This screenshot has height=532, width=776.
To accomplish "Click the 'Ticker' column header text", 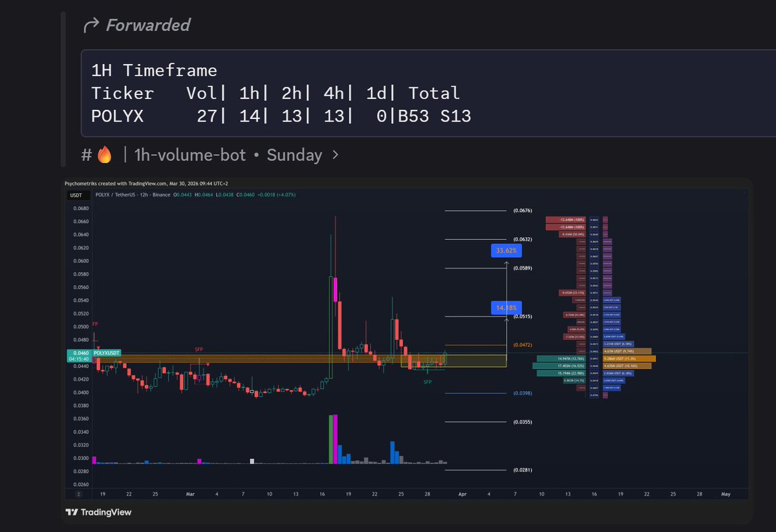I will pyautogui.click(x=122, y=93).
